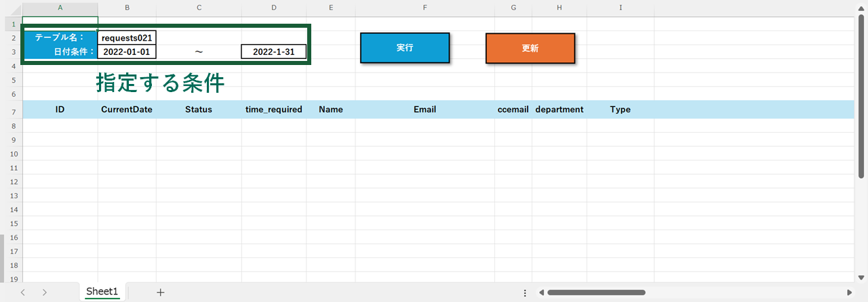Screen dimensions: 868x302
Task: Select row 7 header
Action: 14,111
